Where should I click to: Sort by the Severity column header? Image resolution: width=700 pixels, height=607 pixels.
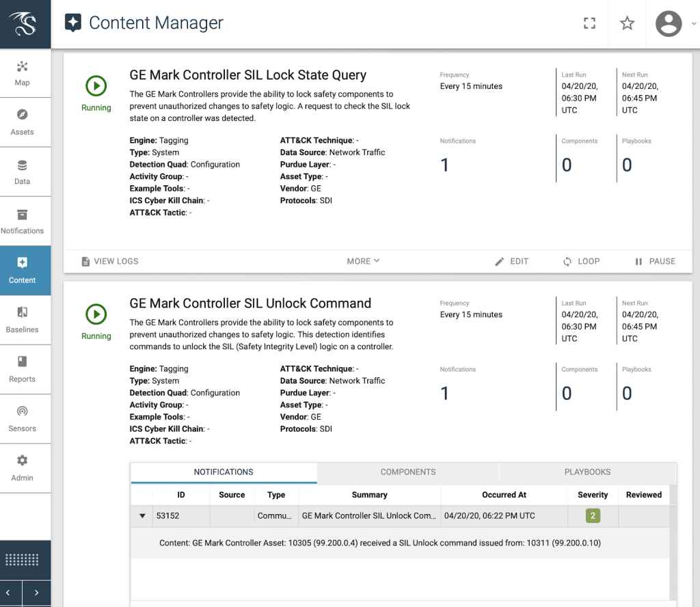(593, 495)
